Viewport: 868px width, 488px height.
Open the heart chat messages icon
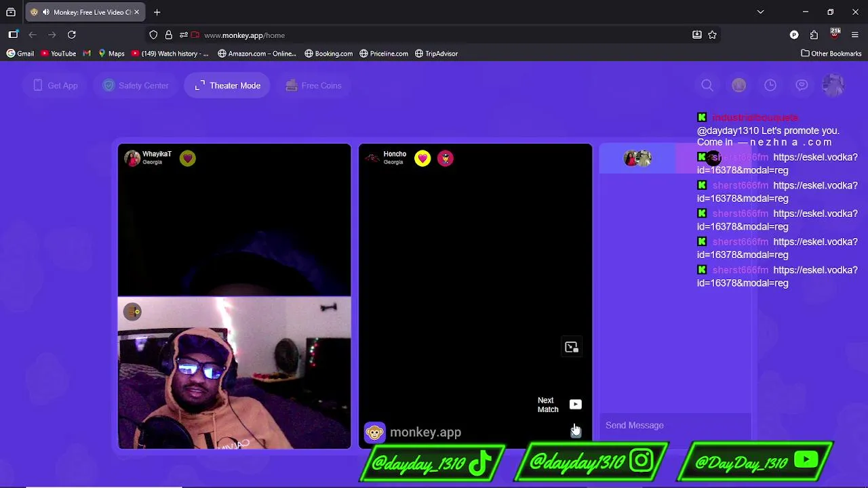click(x=802, y=85)
